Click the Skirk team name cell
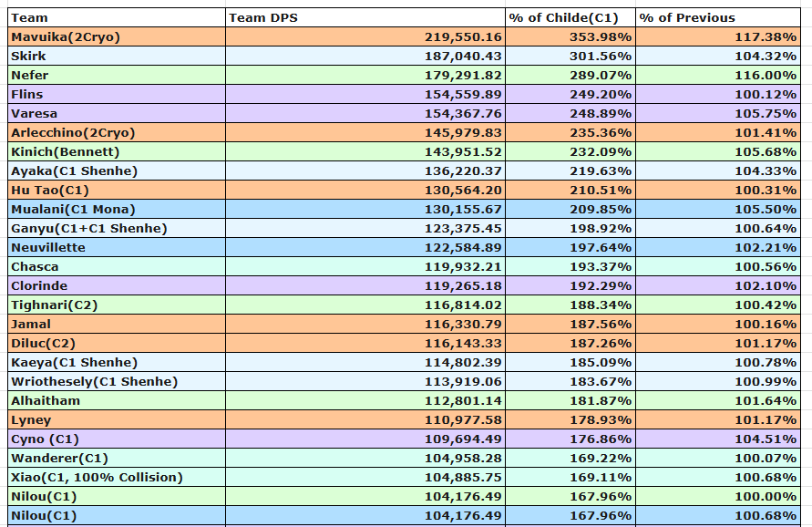The width and height of the screenshot is (812, 527). pyautogui.click(x=117, y=56)
